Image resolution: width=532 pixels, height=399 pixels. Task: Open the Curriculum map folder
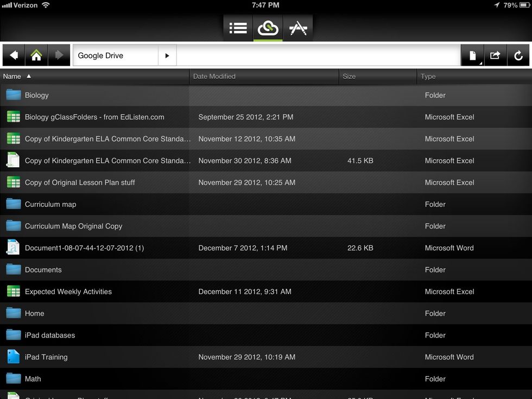pyautogui.click(x=50, y=204)
